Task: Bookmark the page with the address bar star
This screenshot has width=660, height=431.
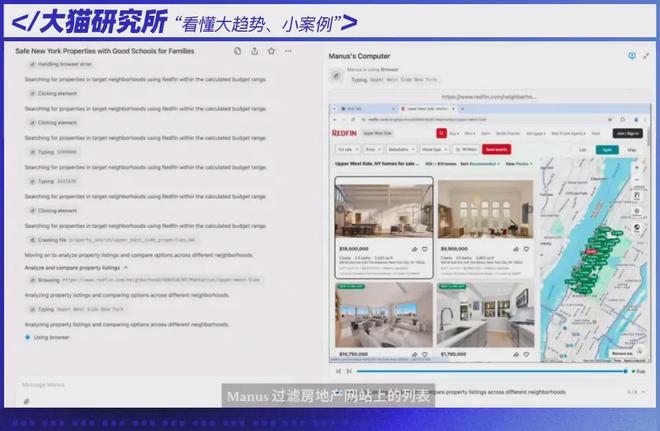Action: tap(610, 120)
